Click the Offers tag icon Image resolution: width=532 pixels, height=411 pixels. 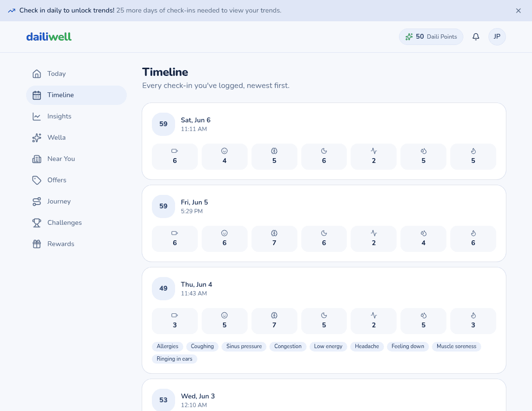click(37, 180)
